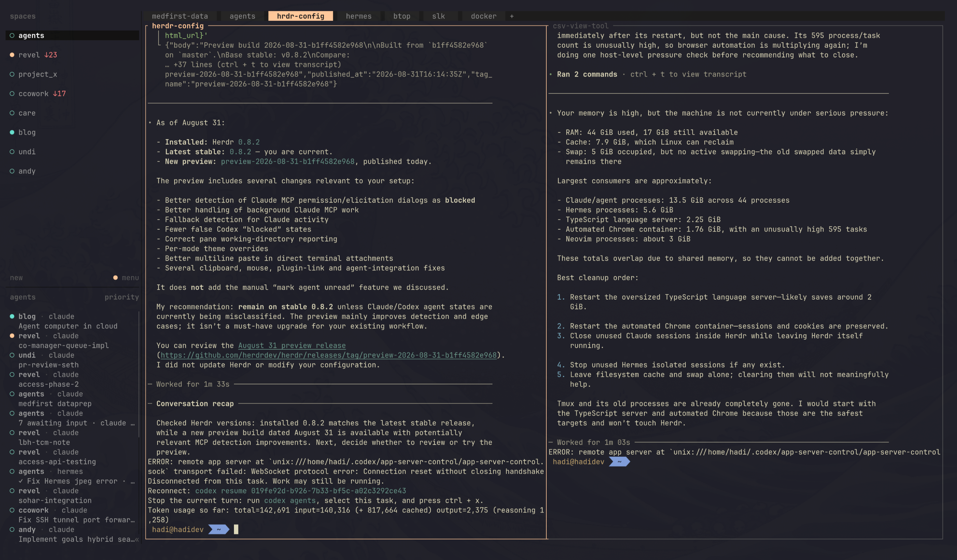Screen dimensions: 957x560
Task: Click the 'codex agents' command text
Action: click(290, 500)
